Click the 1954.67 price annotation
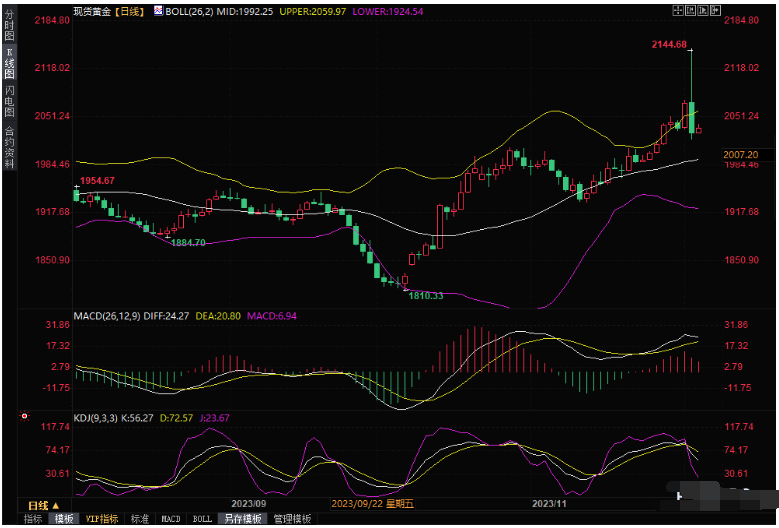Image resolution: width=779 pixels, height=528 pixels. coord(97,180)
